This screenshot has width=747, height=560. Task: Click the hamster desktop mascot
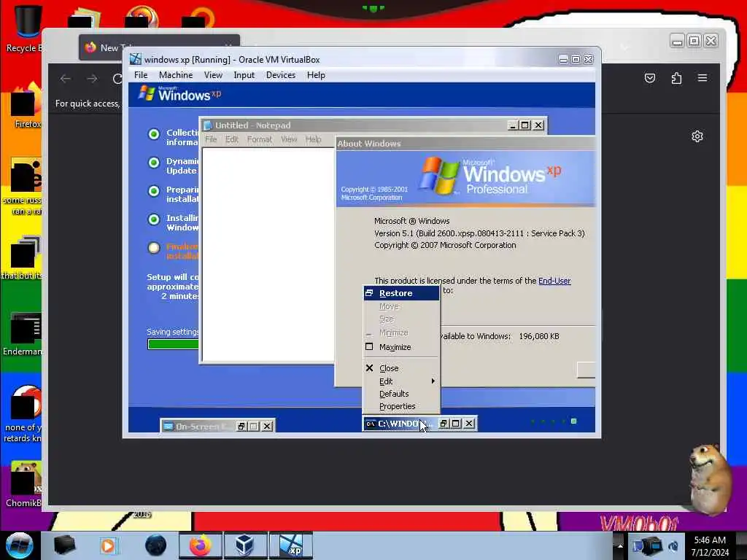(x=710, y=478)
